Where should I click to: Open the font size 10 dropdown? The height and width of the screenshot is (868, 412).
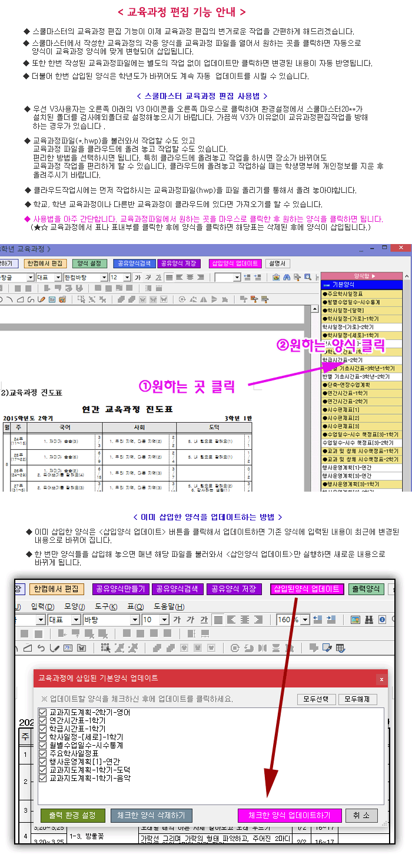pos(164,620)
